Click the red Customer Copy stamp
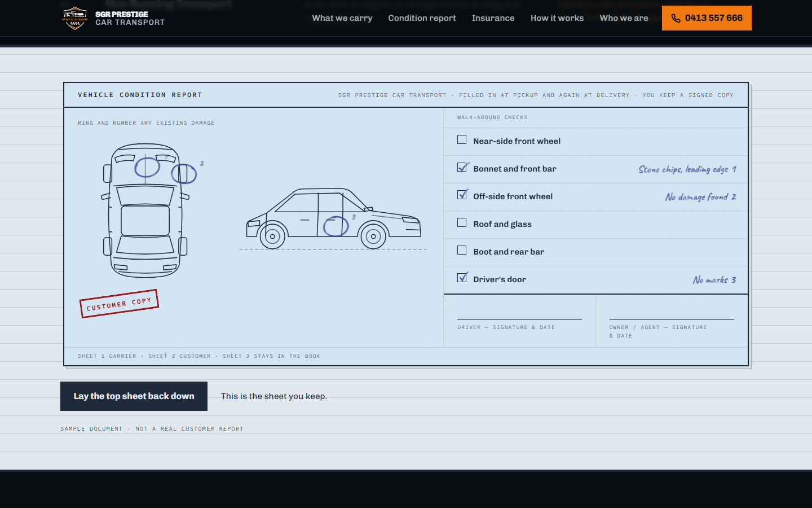812x508 pixels. point(119,304)
